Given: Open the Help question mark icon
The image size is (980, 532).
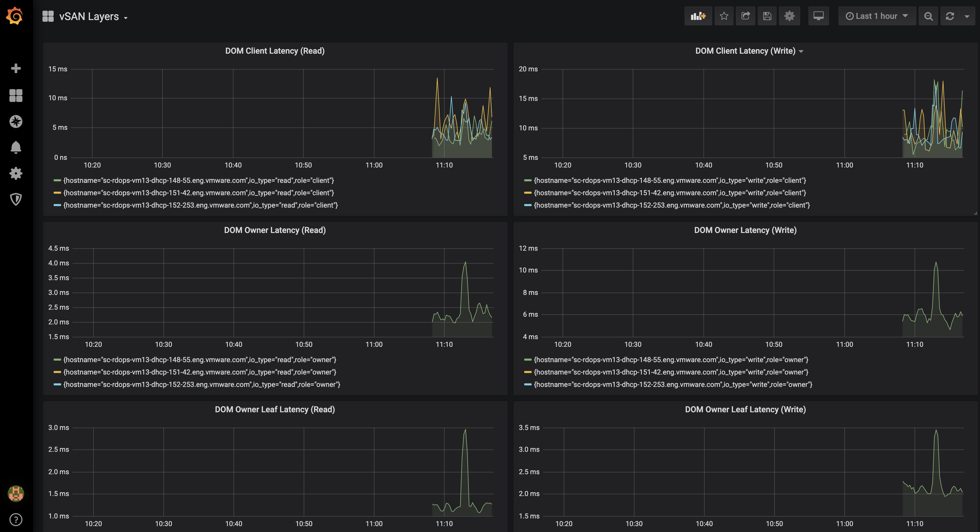Looking at the screenshot, I should coord(16,519).
